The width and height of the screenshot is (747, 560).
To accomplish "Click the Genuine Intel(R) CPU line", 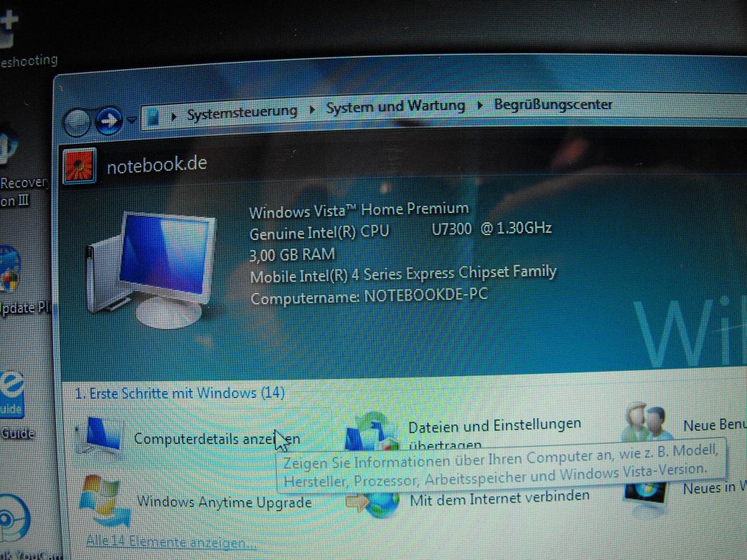I will (400, 231).
